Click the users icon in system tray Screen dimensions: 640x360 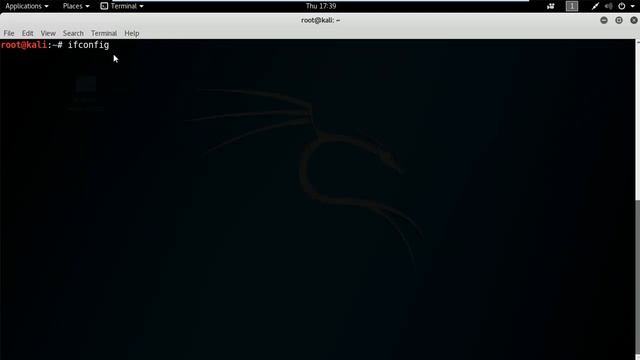551,6
